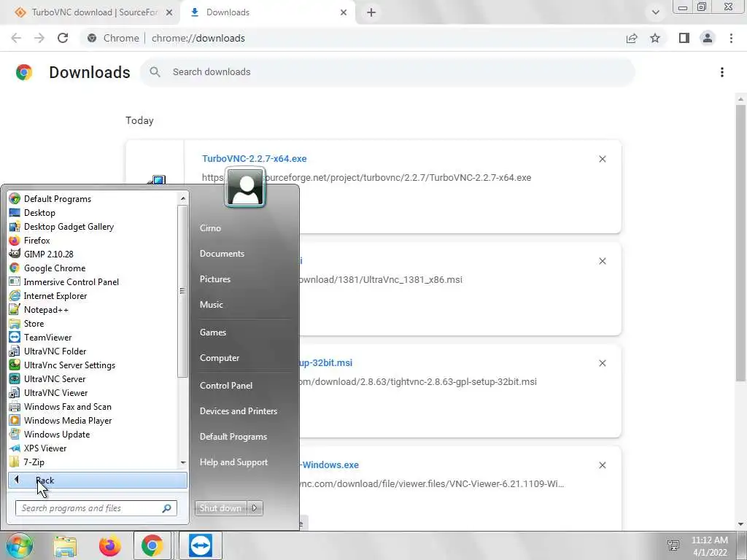This screenshot has width=747, height=560.
Task: Reload the downloads page
Action: click(63, 38)
